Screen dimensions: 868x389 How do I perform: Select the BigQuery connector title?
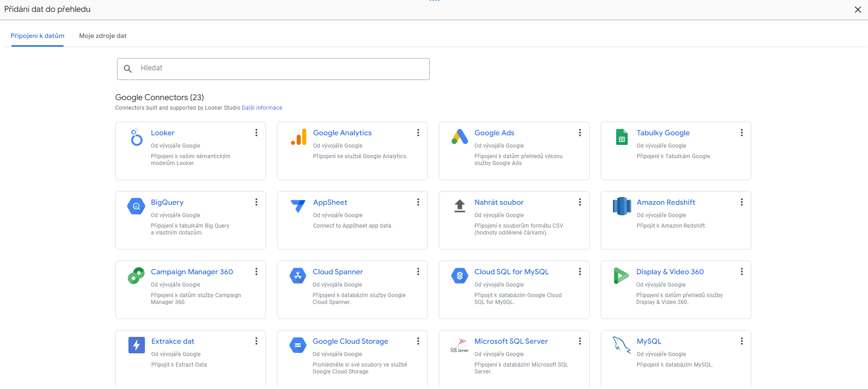(167, 202)
